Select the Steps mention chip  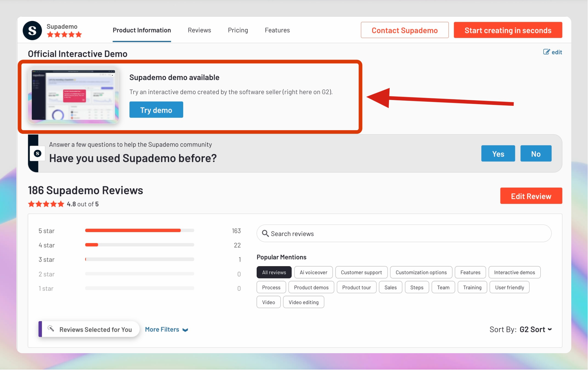(x=417, y=287)
